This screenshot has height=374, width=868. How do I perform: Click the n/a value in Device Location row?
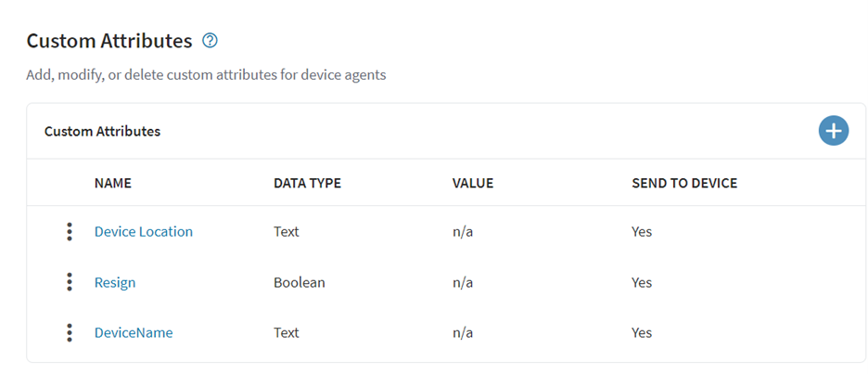(463, 232)
